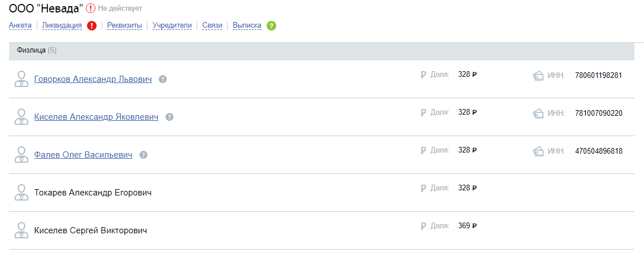This screenshot has height=257, width=644.
Task: Click the help icon next to Киселев Александр Яковлевич
Action: click(169, 117)
